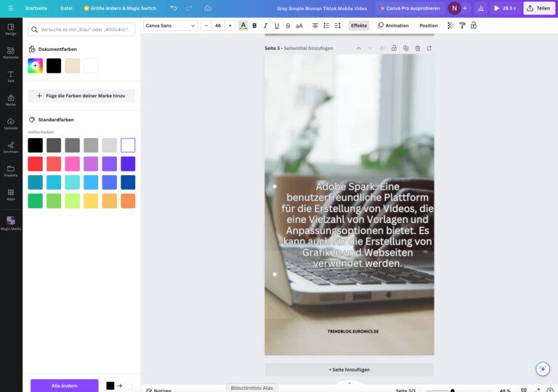Open the Uploads sidebar panel
This screenshot has width=558, height=392.
click(11, 123)
